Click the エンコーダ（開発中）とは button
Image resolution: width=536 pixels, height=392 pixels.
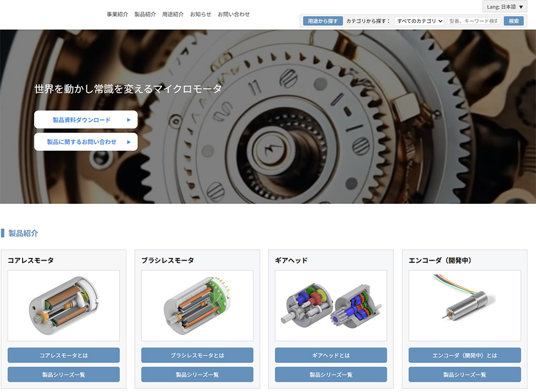click(464, 355)
